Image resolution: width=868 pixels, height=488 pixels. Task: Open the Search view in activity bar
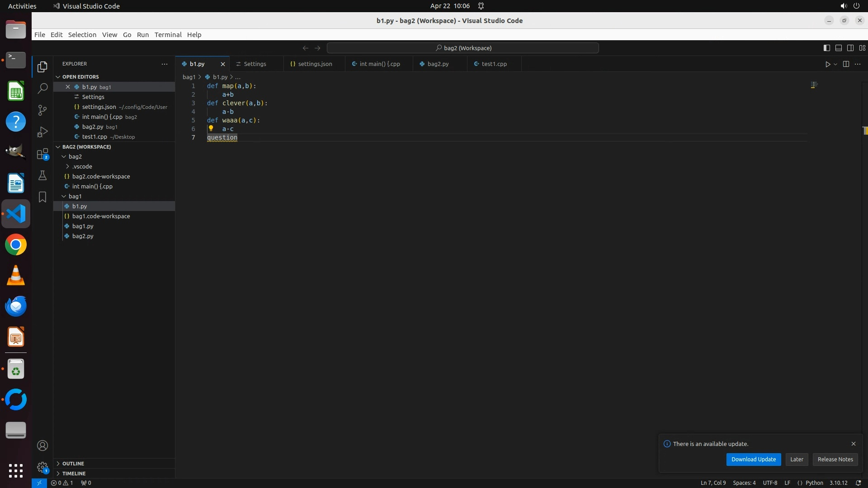pyautogui.click(x=42, y=89)
